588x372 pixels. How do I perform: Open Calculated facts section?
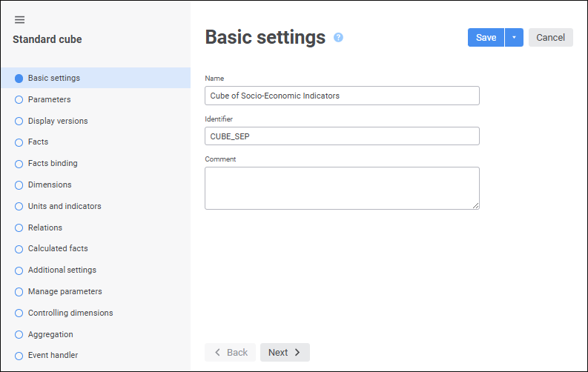[x=58, y=248]
